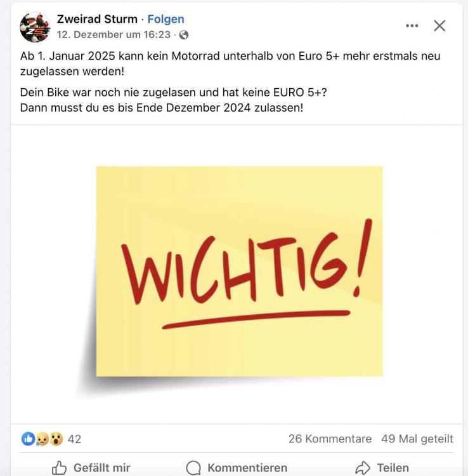
Task: Click the speech bubble icon beside Kommentieren
Action: (x=193, y=468)
